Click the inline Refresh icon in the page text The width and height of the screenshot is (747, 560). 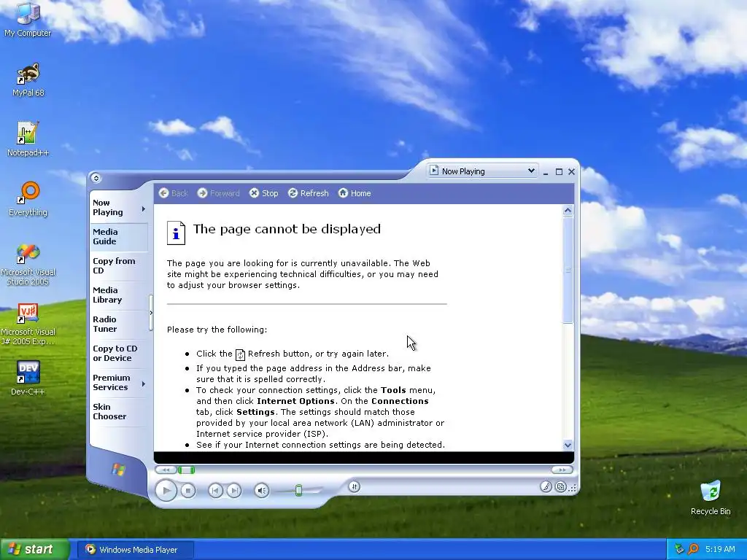click(x=240, y=354)
